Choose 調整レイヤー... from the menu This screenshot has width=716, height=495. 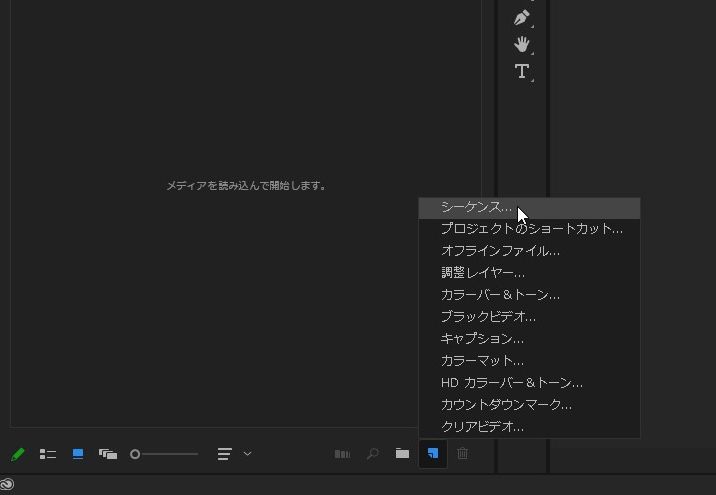click(x=483, y=272)
